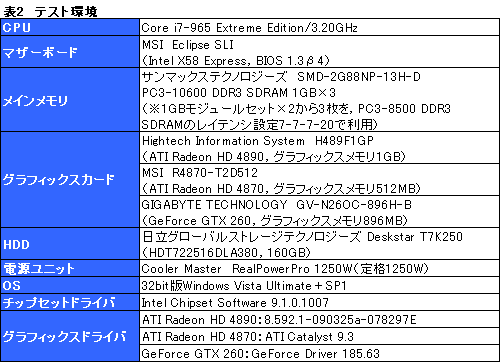Click the 'MSI Eclipse SLI' text
This screenshot has height=362, width=500.
(x=188, y=45)
